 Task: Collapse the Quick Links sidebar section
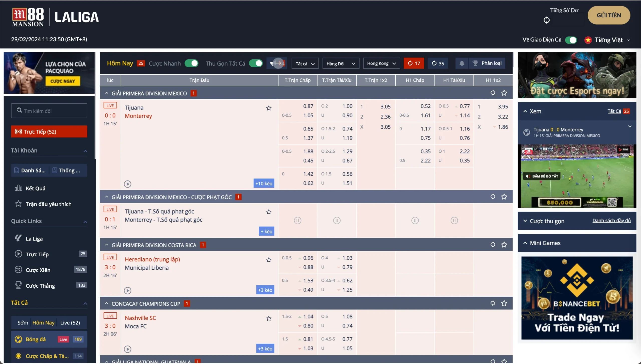pos(85,222)
